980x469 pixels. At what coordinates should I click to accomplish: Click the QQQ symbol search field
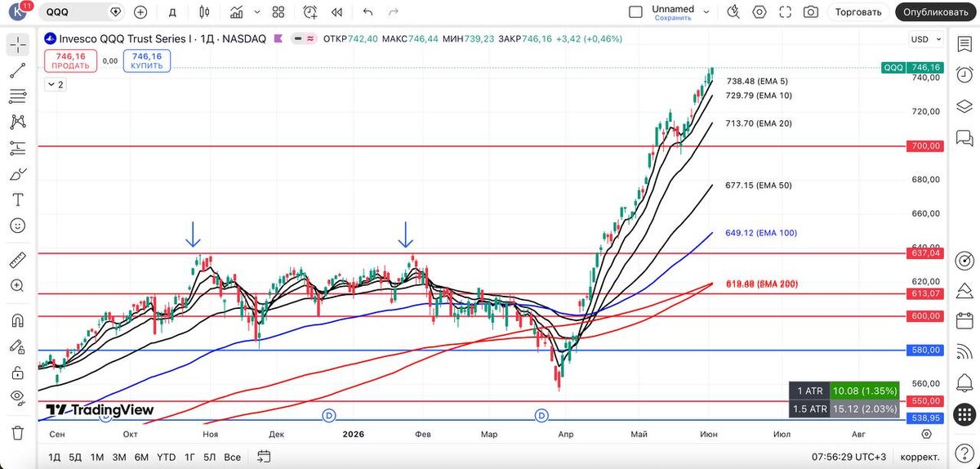73,12
